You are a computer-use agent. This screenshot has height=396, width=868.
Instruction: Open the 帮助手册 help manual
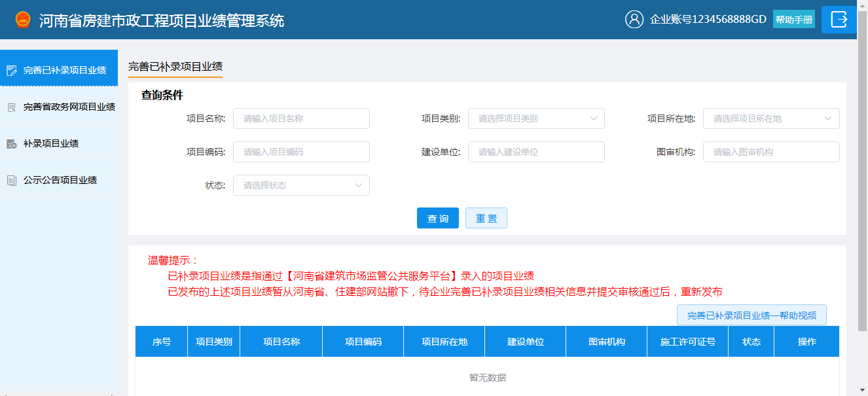[793, 20]
